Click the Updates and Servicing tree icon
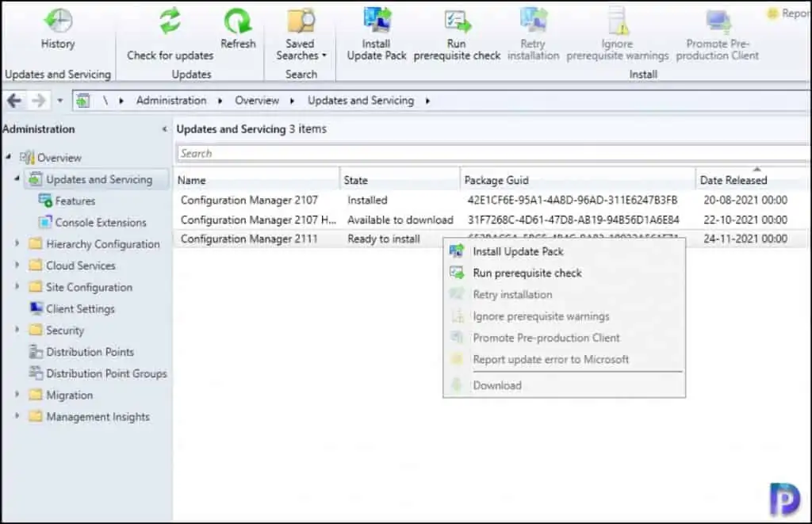Screen dimensions: 812x524 [35, 179]
